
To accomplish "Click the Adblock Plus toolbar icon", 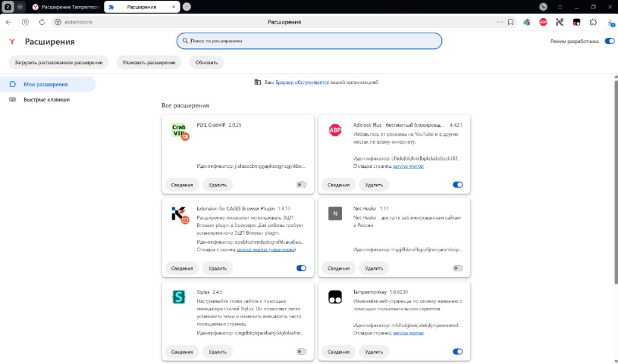I will pos(543,22).
